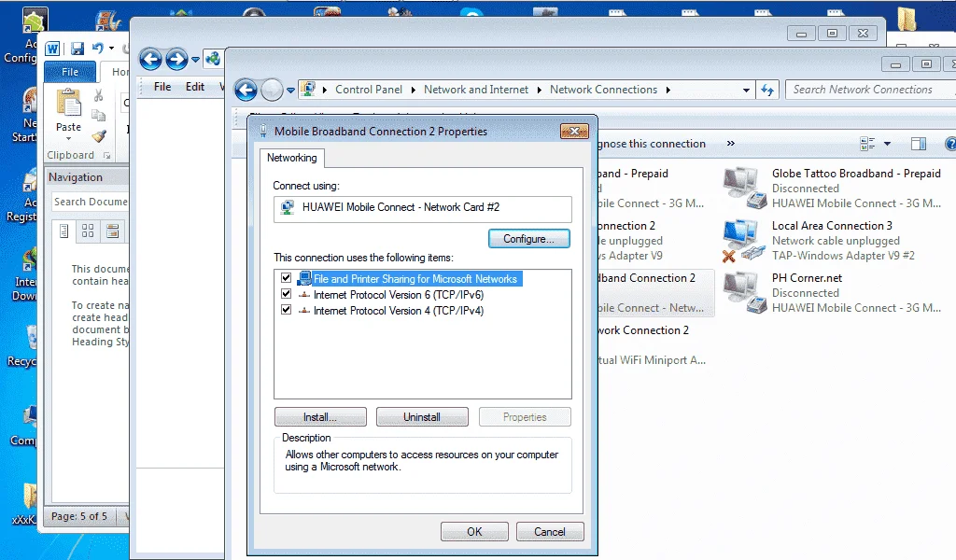The width and height of the screenshot is (956, 560).
Task: Show more toolbar commands chevron
Action: click(730, 143)
